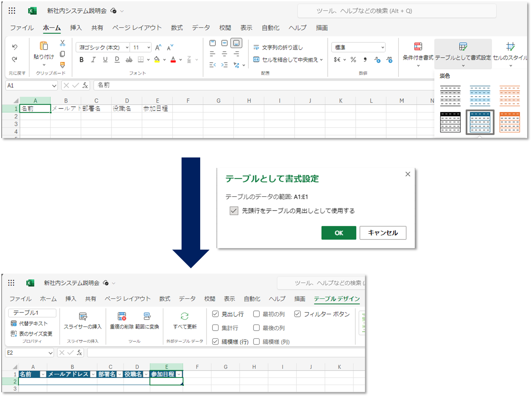Enable the 最初の列 checkbox
The width and height of the screenshot is (532, 397).
(256, 314)
